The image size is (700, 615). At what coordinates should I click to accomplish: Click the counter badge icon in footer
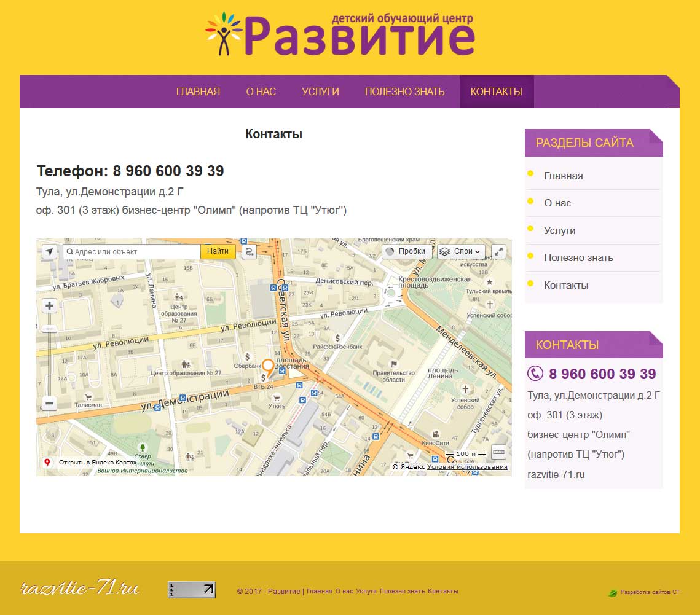coord(192,590)
